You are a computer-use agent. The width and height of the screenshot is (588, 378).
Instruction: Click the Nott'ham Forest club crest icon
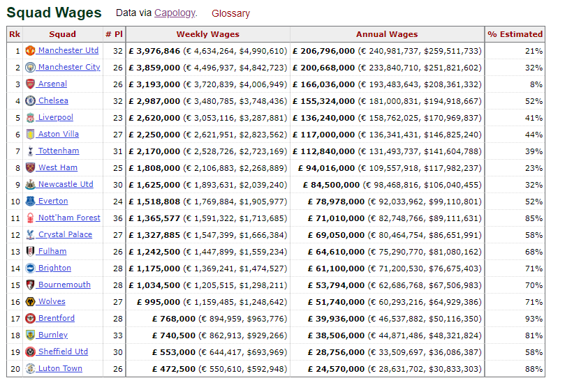30,218
